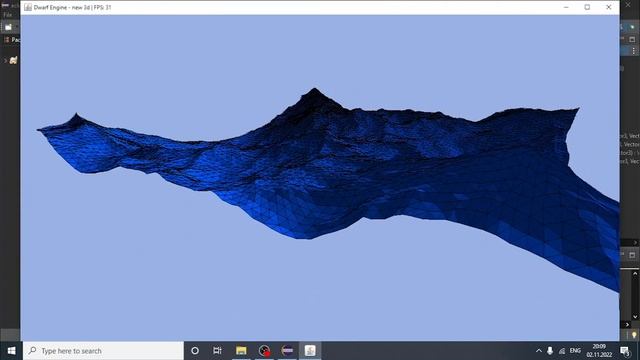The image size is (640, 360).
Task: Click the lightbulb icon at the IDE bottom right
Action: [x=634, y=335]
